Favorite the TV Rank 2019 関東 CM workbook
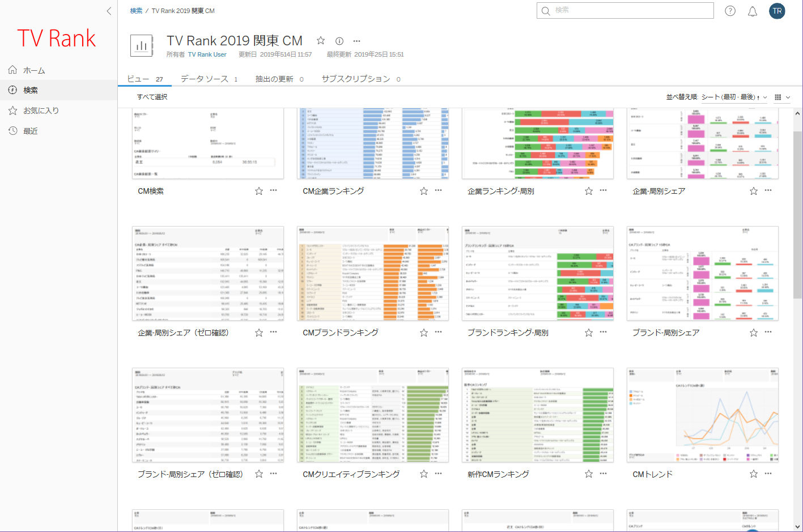Viewport: 803px width, 532px height. [321, 41]
